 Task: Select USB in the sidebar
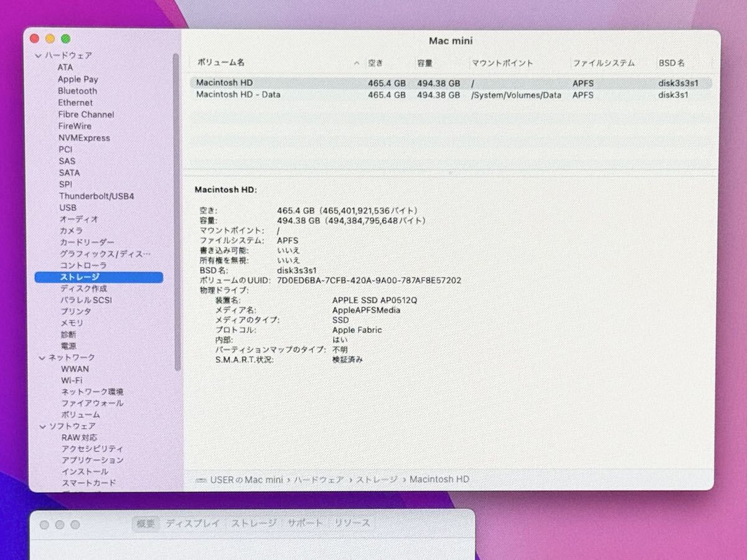[68, 208]
